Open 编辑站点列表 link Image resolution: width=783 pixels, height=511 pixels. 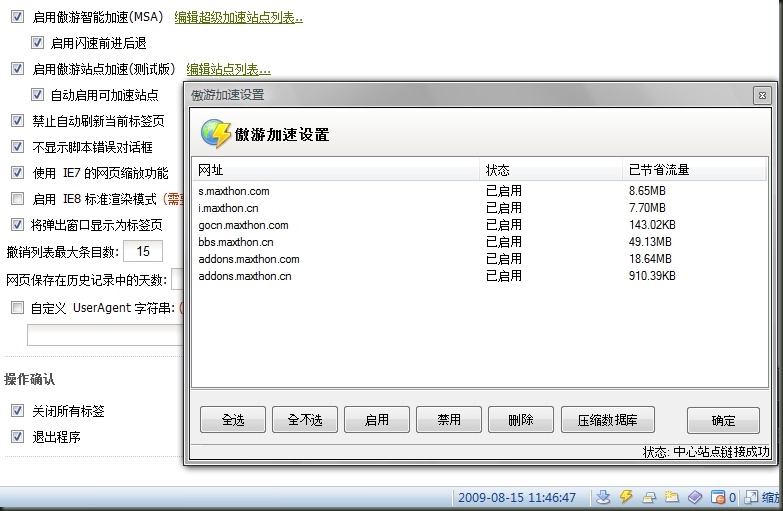click(x=229, y=69)
